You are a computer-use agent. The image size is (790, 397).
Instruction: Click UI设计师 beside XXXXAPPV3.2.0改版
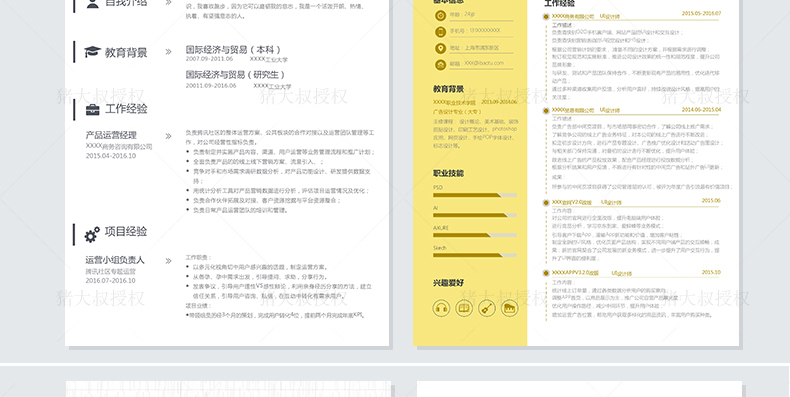[621, 273]
